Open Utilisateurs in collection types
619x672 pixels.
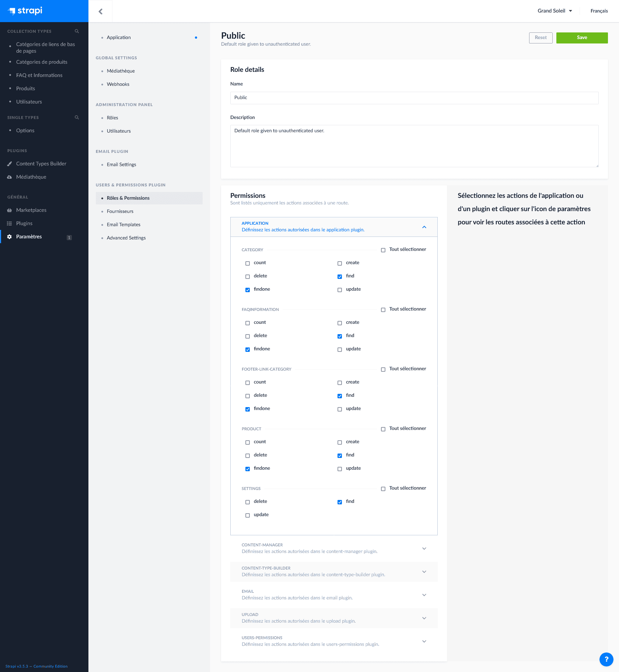(x=29, y=102)
